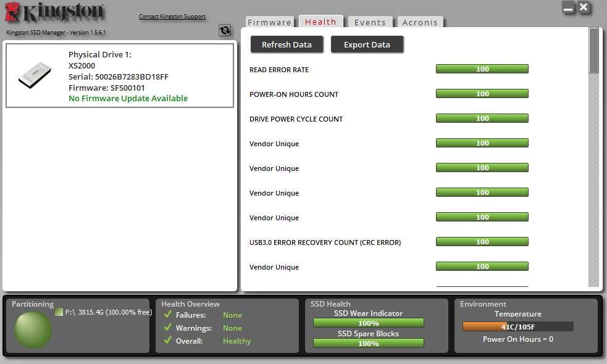Screen dimensions: 607x364
Task: Click the F:\ 3815.4G (100.00% free) entry
Action: [x=109, y=312]
